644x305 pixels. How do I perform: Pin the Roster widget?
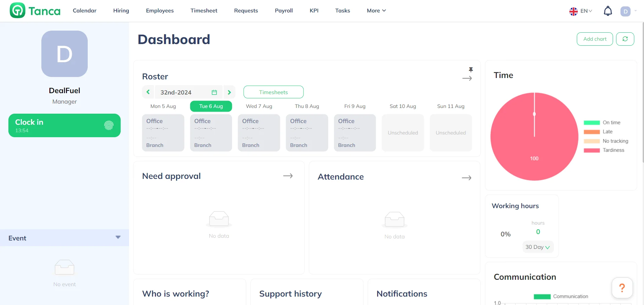[471, 70]
